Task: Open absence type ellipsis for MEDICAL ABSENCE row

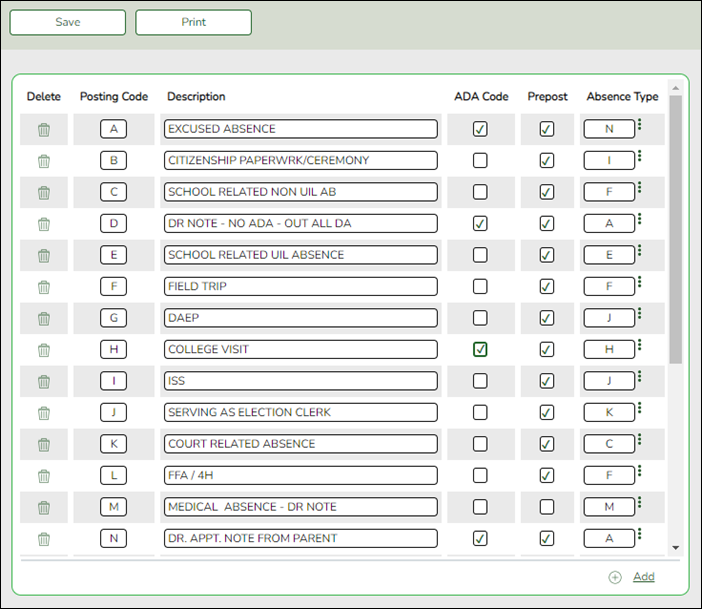Action: click(639, 502)
